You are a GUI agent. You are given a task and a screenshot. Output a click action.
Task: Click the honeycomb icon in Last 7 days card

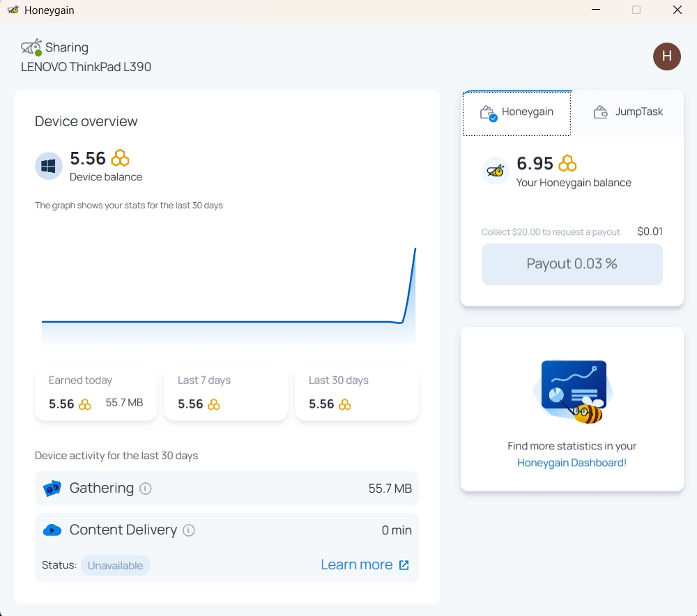point(214,404)
